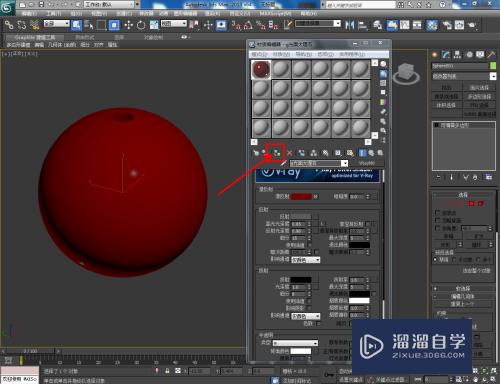Click Get Material icon in Material Editor
The image size is (500, 384).
tap(256, 153)
